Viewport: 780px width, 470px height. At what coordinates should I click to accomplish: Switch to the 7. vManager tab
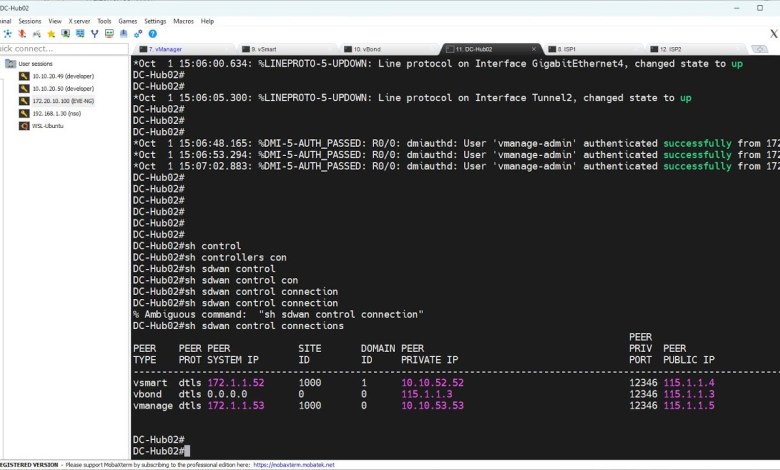[184, 49]
